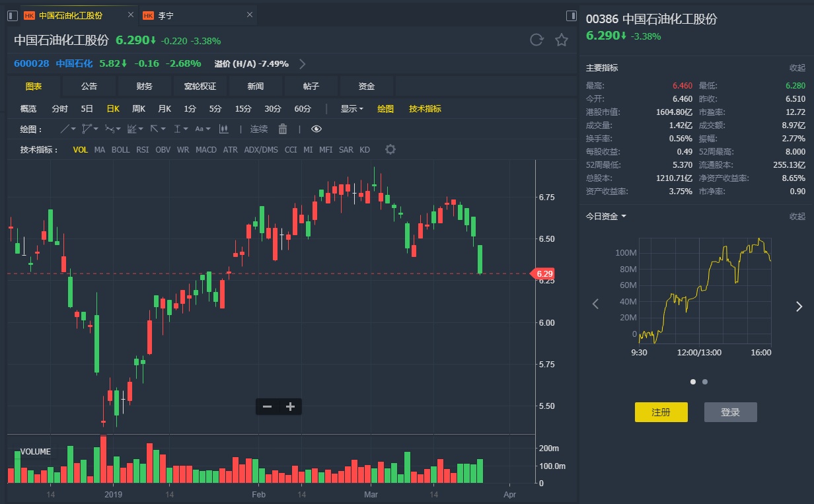Click the refresh icon beside the stock price
Viewport: 814px width, 504px height.
point(536,40)
